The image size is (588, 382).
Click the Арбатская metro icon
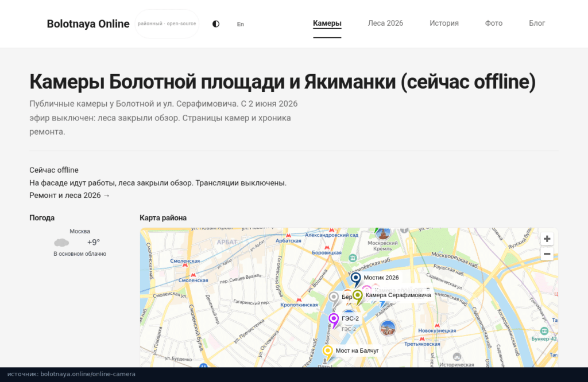pos(288,235)
